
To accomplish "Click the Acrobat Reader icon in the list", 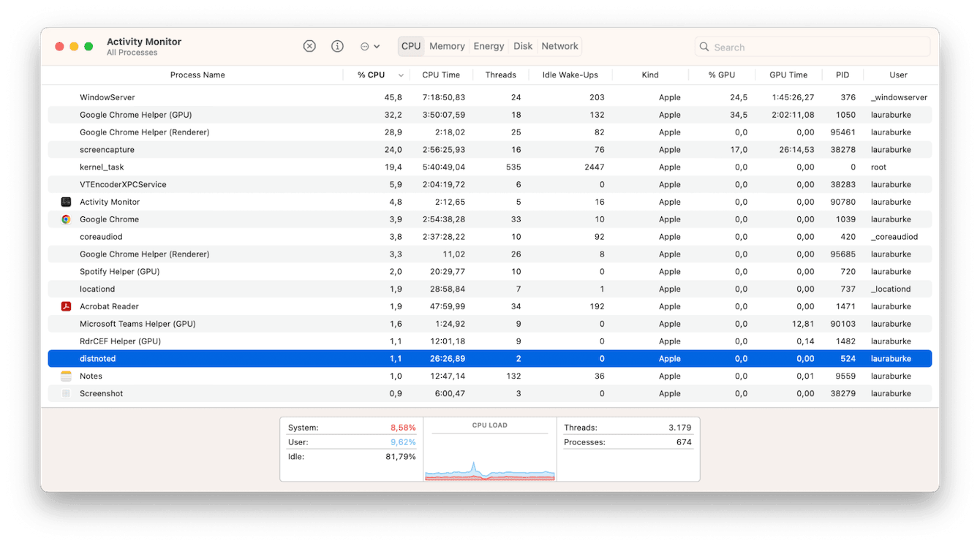I will [65, 306].
